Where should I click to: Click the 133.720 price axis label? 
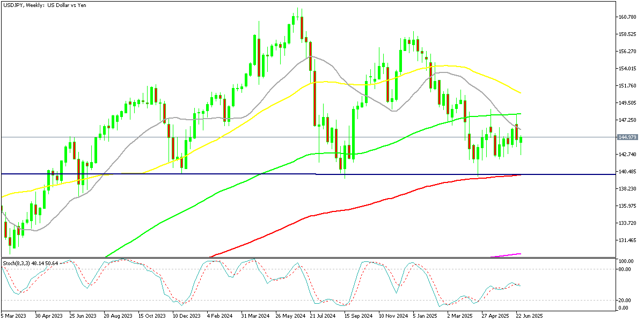tap(627, 223)
